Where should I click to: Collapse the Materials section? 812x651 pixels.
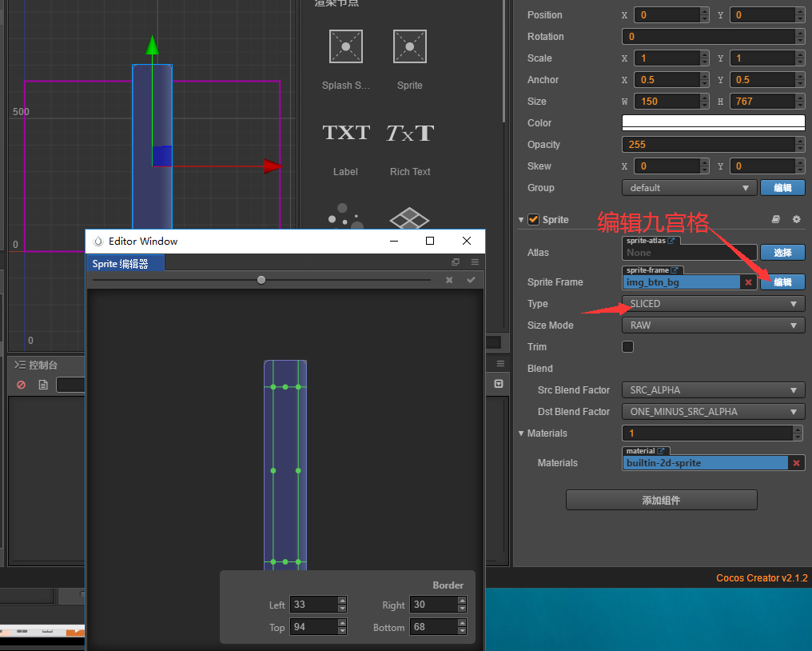[520, 433]
